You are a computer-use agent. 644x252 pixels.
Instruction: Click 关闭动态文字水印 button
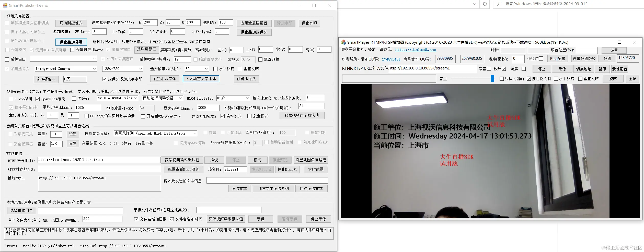point(201,79)
